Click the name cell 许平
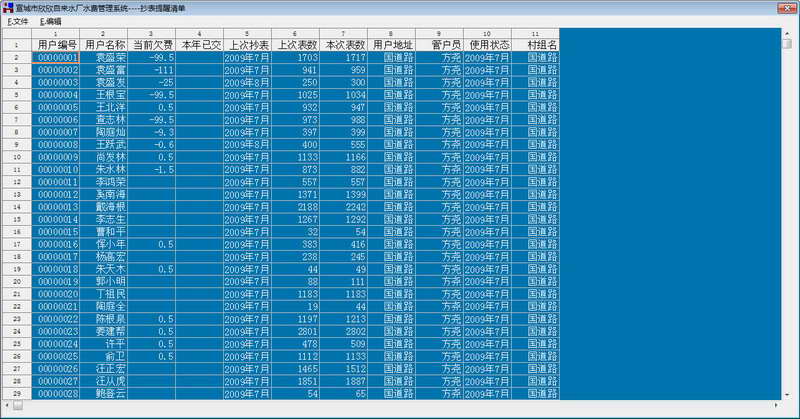Screen dimensions: 800x419 tap(104, 343)
